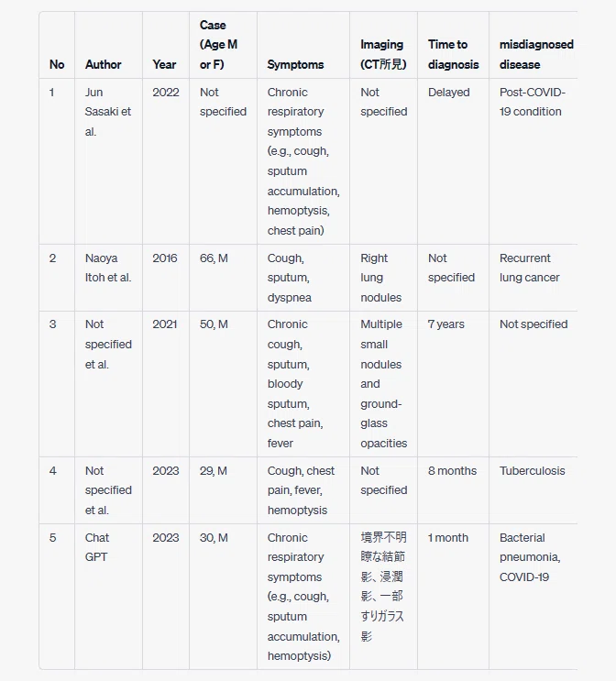
Task: Select the Japanese CT findings cell in row 5
Action: click(x=383, y=587)
